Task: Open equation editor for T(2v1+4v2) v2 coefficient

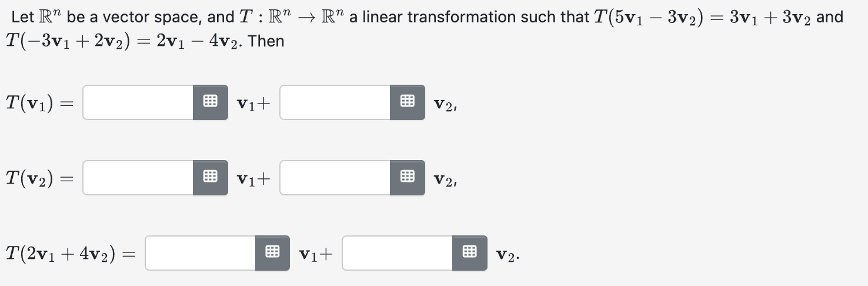Action: point(469,253)
